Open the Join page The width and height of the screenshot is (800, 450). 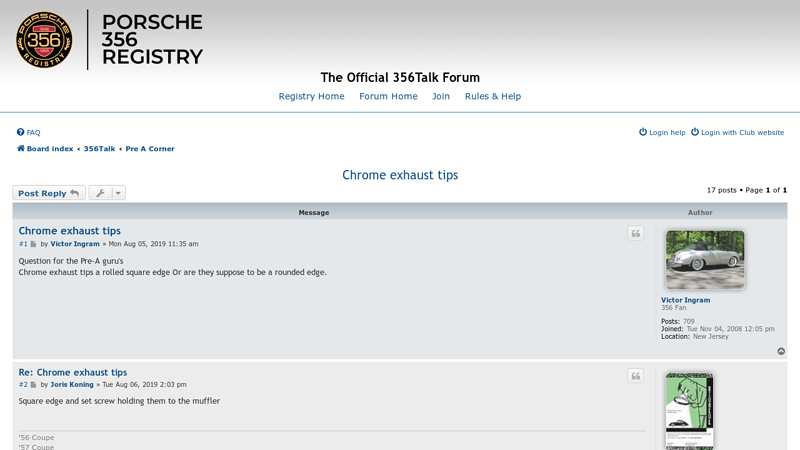pos(441,97)
